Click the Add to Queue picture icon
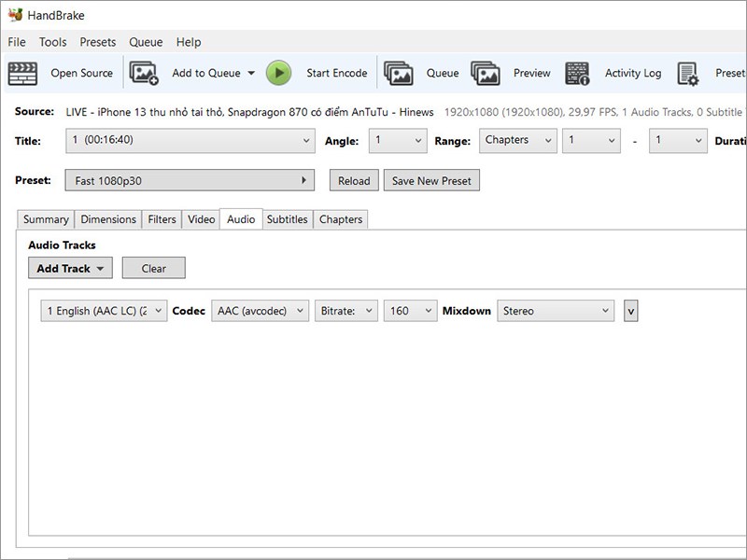The width and height of the screenshot is (747, 560). (x=144, y=74)
